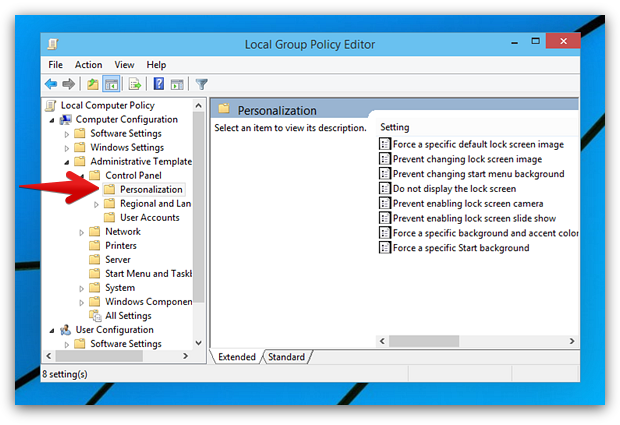Switch to the Standard tab
The height and width of the screenshot is (425, 620).
click(286, 357)
